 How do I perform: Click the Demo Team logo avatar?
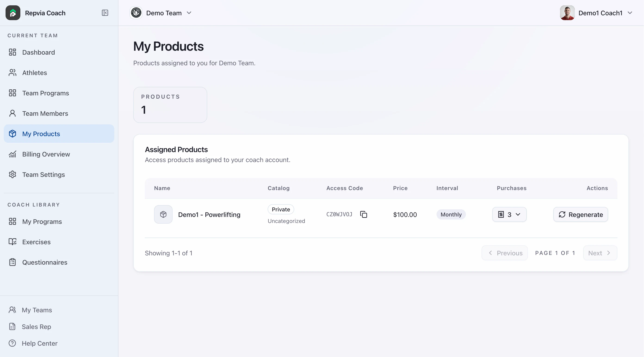136,13
